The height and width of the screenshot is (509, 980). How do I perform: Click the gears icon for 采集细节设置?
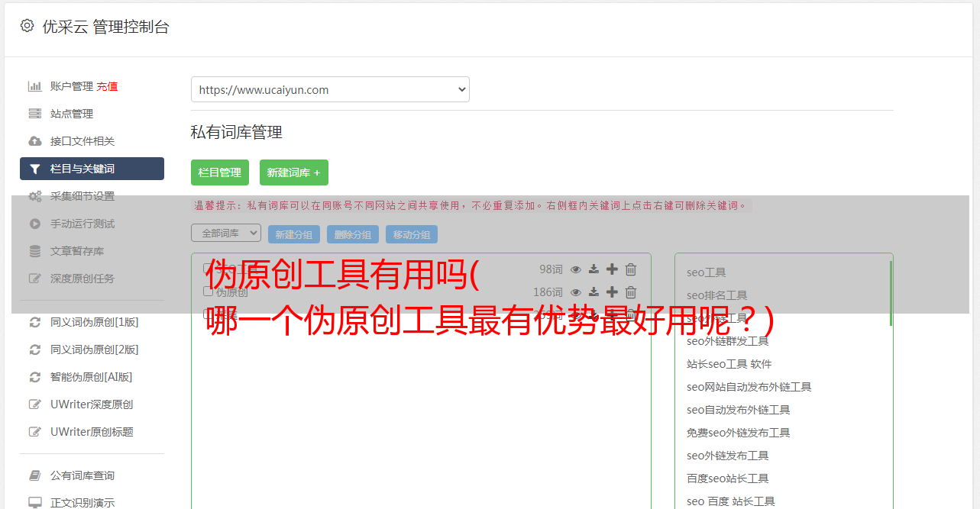(x=35, y=196)
